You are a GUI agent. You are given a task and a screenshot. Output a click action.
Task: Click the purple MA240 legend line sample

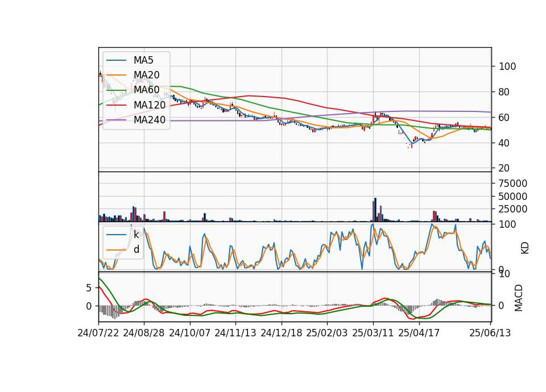pos(116,120)
